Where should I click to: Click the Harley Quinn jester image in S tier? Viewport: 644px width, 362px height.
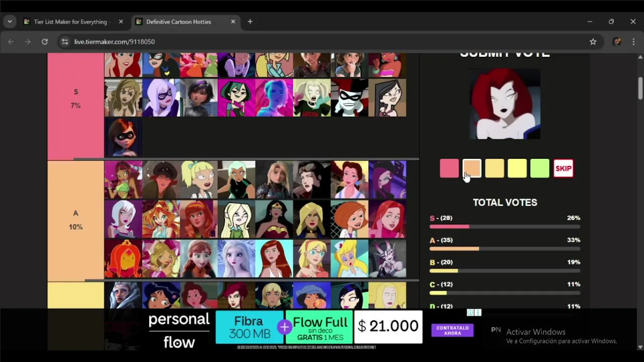(x=350, y=98)
